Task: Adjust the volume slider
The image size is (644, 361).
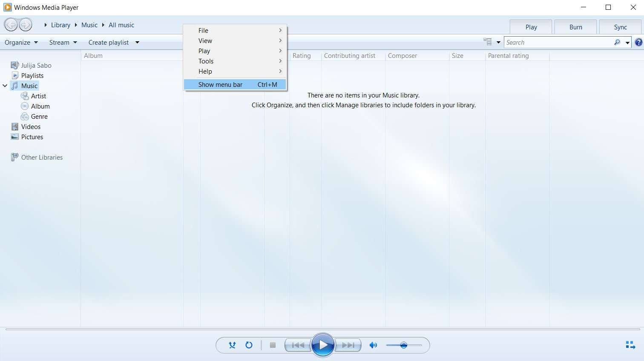Action: (x=404, y=345)
